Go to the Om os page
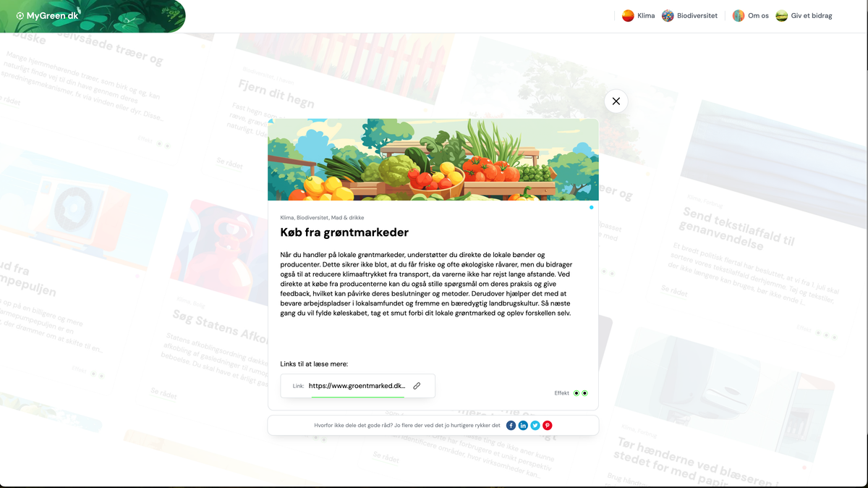Viewport: 868px width, 488px height. click(x=750, y=15)
